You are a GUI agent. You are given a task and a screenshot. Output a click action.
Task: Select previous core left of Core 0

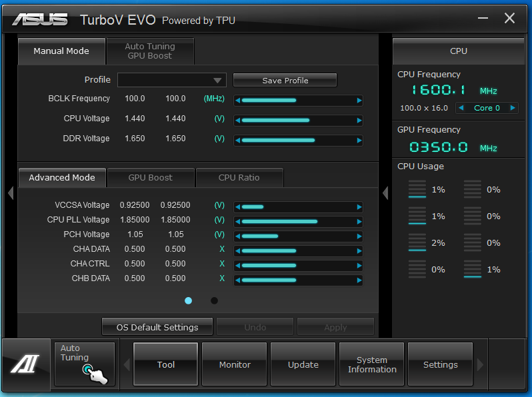461,108
